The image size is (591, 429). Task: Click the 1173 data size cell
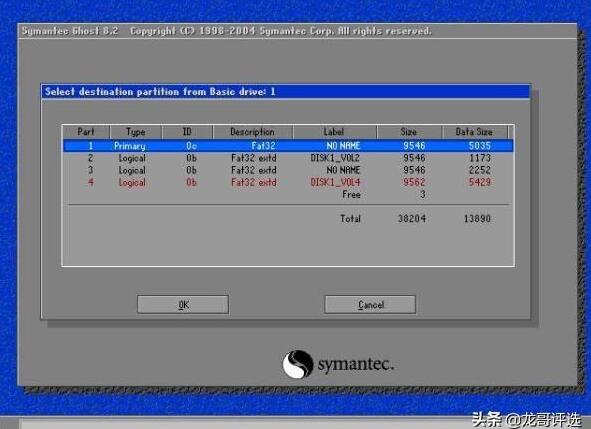coord(480,158)
